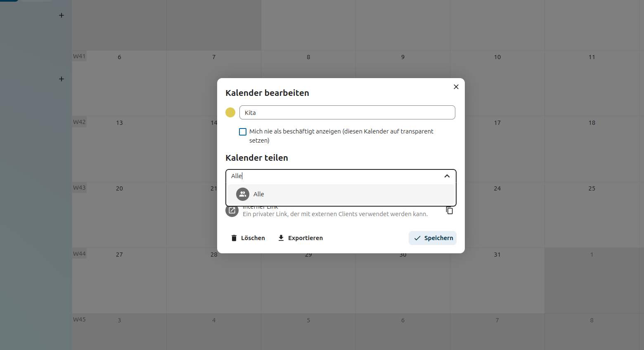Copy the private link with clipboard icon
644x350 pixels.
(x=450, y=211)
